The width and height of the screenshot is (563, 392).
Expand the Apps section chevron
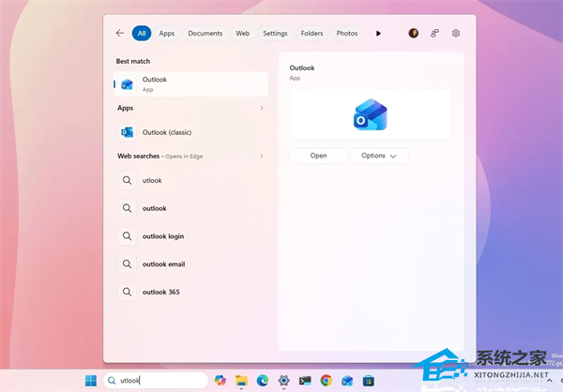tap(262, 108)
